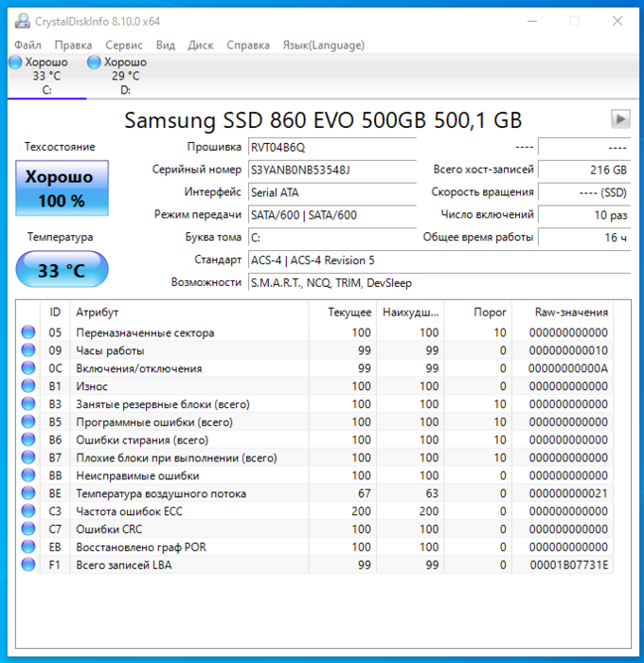
Task: Open the Диск menu
Action: coord(201,45)
